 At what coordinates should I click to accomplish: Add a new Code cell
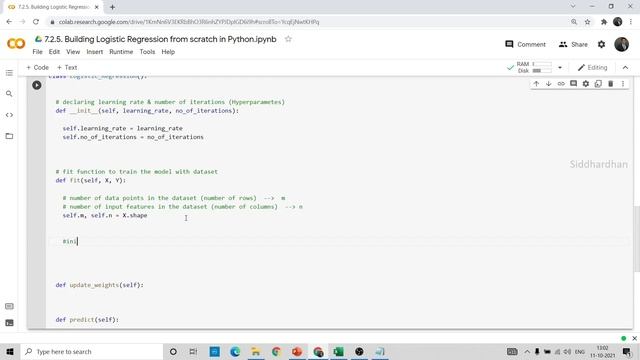coord(37,67)
